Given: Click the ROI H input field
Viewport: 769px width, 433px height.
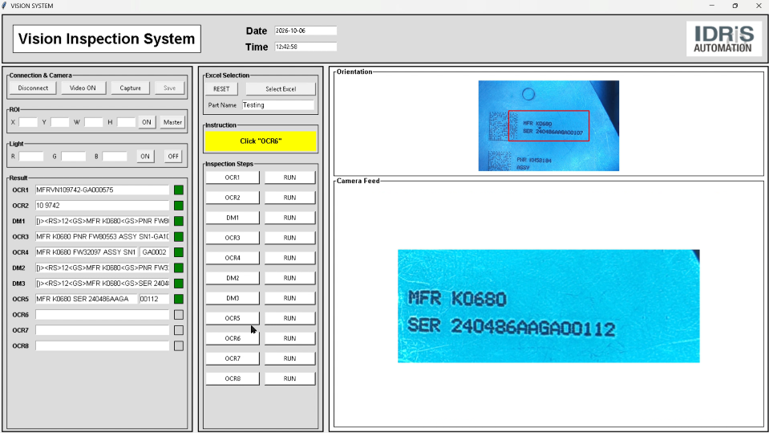Looking at the screenshot, I should click(x=126, y=122).
